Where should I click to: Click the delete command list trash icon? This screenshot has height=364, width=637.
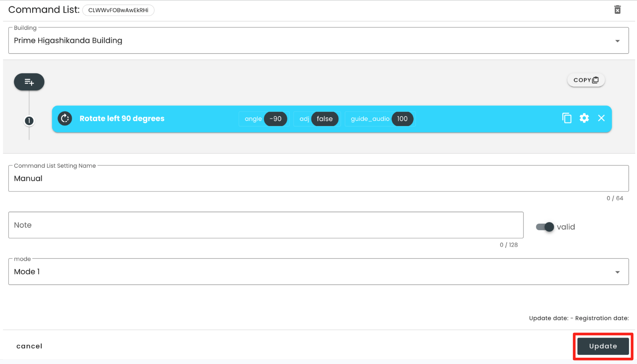(617, 10)
